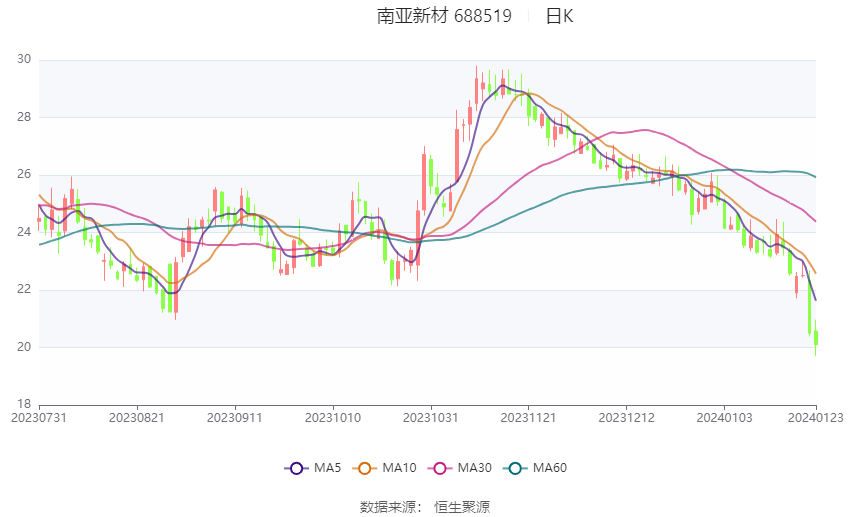Select the 20231121 date on the axis
Image resolution: width=850 pixels, height=517 pixels.
tap(527, 415)
